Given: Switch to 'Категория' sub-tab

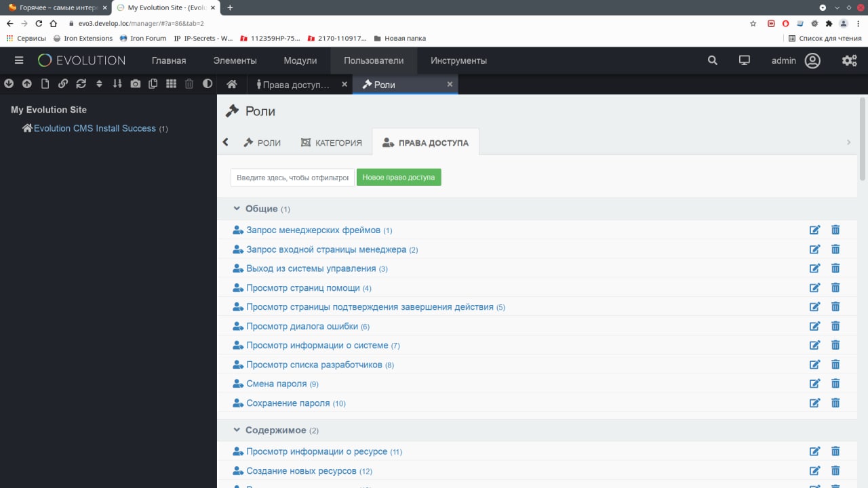Looking at the screenshot, I should 331,143.
